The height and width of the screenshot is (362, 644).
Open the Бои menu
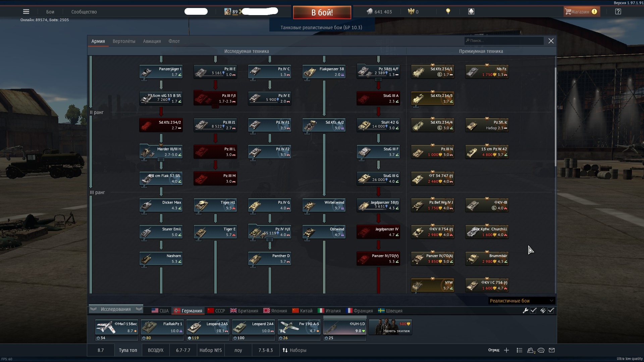pos(50,12)
